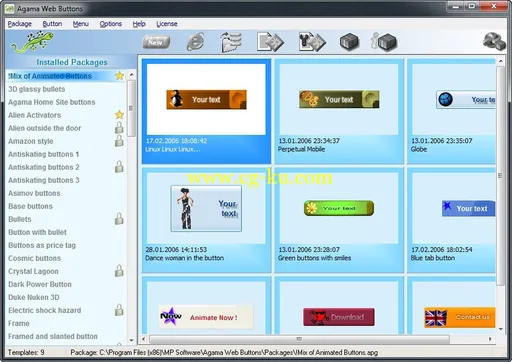Viewport: 512px width, 362px height.
Task: Click the open folder package icon
Action: [231, 42]
